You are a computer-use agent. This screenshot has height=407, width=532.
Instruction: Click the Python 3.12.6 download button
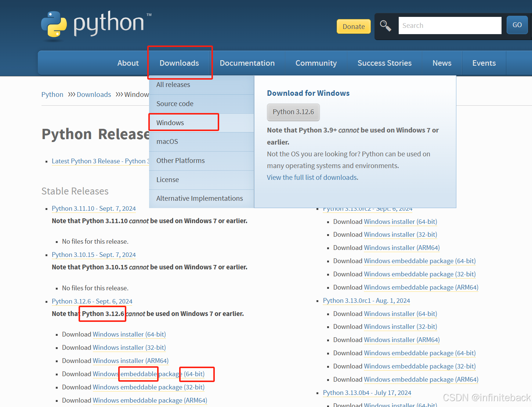pyautogui.click(x=293, y=112)
